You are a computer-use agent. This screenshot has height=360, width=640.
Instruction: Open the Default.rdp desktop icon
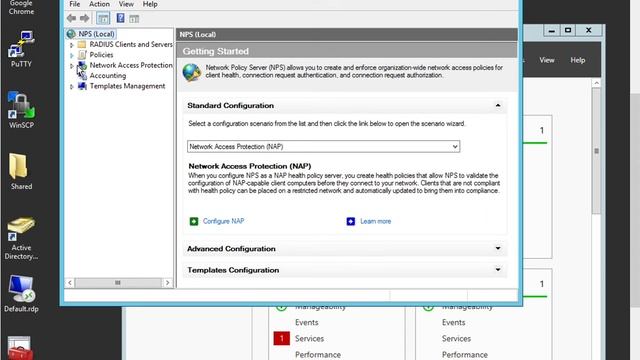(21, 294)
